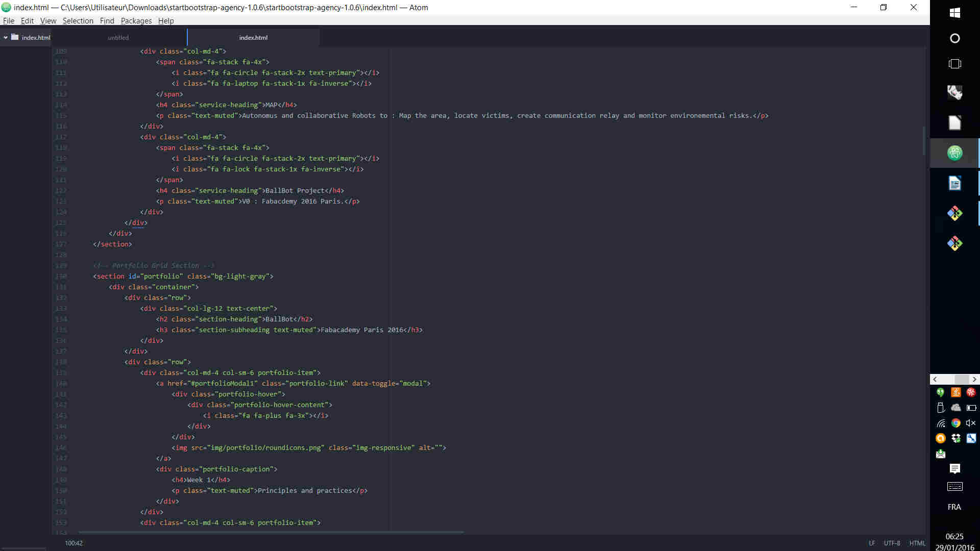Click the horizontal scrollbar under the editor
The image size is (980, 551).
pos(271,532)
